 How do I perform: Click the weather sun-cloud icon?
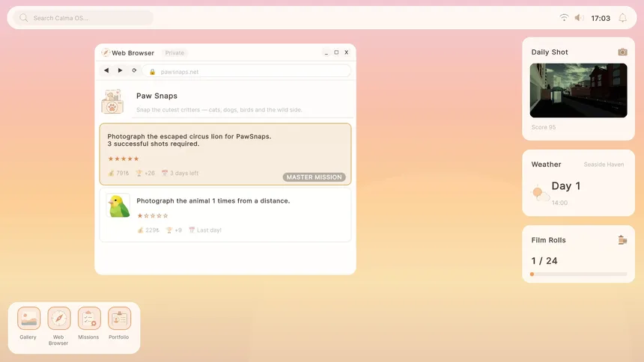pyautogui.click(x=540, y=192)
